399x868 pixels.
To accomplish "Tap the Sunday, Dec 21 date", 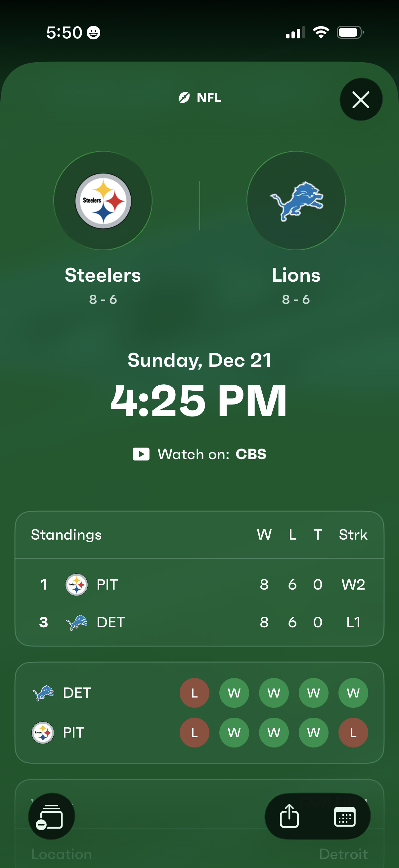I will (199, 360).
